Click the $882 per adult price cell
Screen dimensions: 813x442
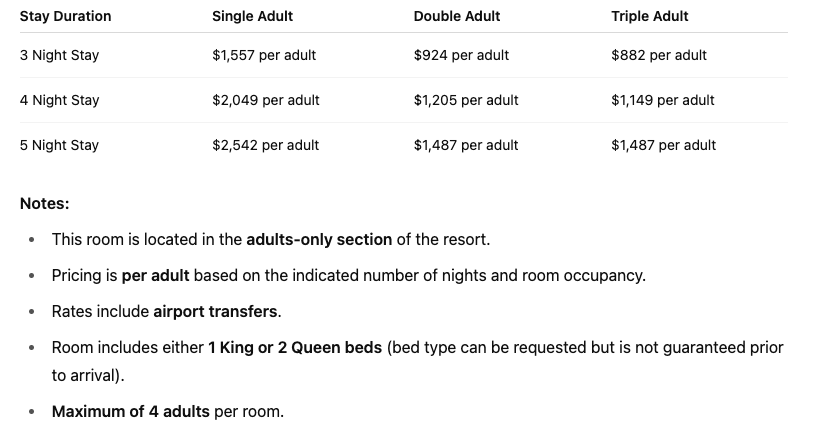click(x=658, y=55)
